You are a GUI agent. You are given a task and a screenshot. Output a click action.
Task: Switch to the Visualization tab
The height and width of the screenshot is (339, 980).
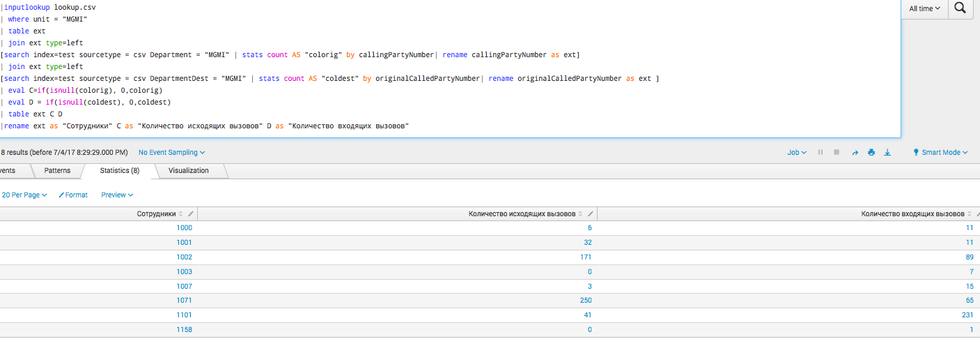pyautogui.click(x=188, y=170)
